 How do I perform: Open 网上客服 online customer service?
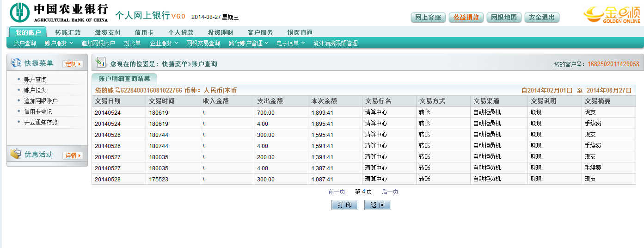click(x=428, y=18)
